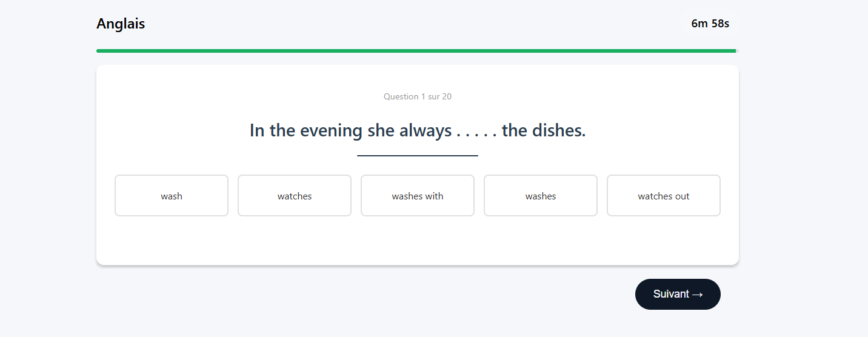Viewport: 868px width, 337px height.
Task: Click the word "In" starting the sentence
Action: pos(257,131)
